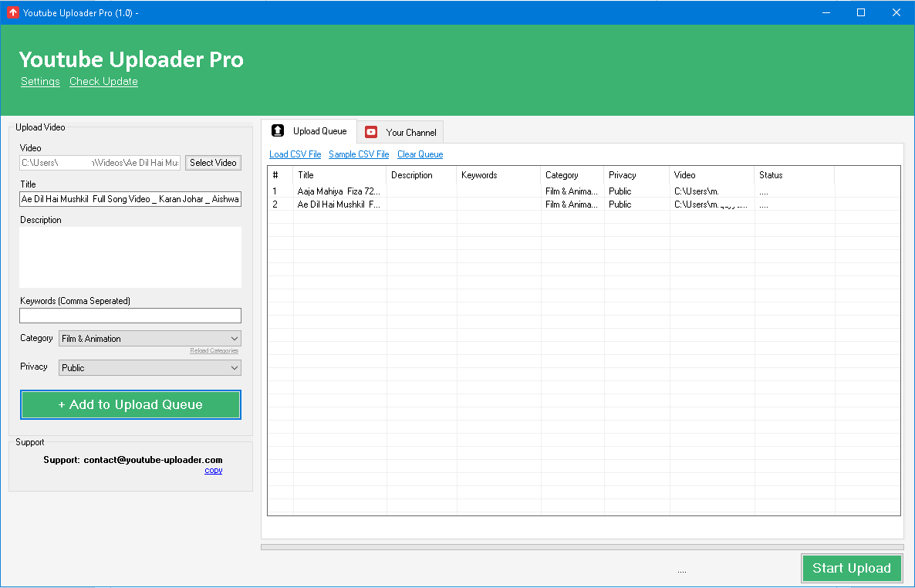The image size is (915, 588).
Task: Click support email contact@youtube-uploader.com
Action: tap(153, 460)
